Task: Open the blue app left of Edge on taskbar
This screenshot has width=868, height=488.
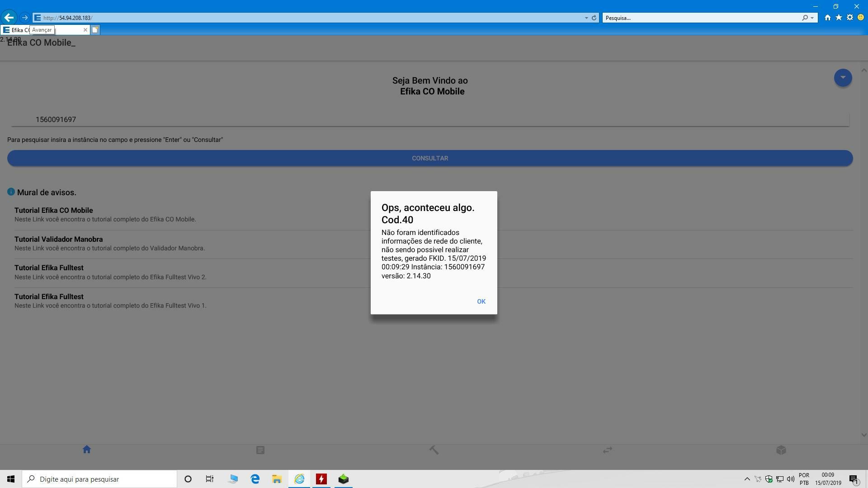Action: point(233,479)
